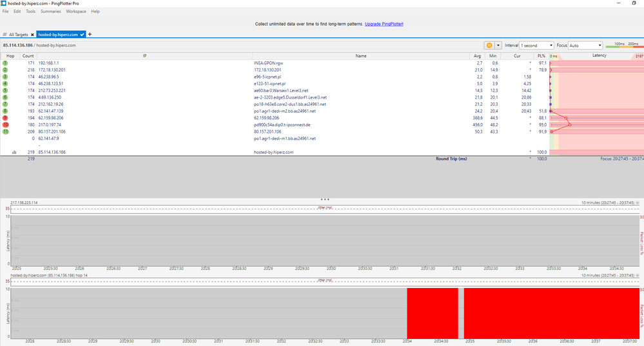Image resolution: width=644 pixels, height=346 pixels.
Task: Close the All Targets tab
Action: 32,35
